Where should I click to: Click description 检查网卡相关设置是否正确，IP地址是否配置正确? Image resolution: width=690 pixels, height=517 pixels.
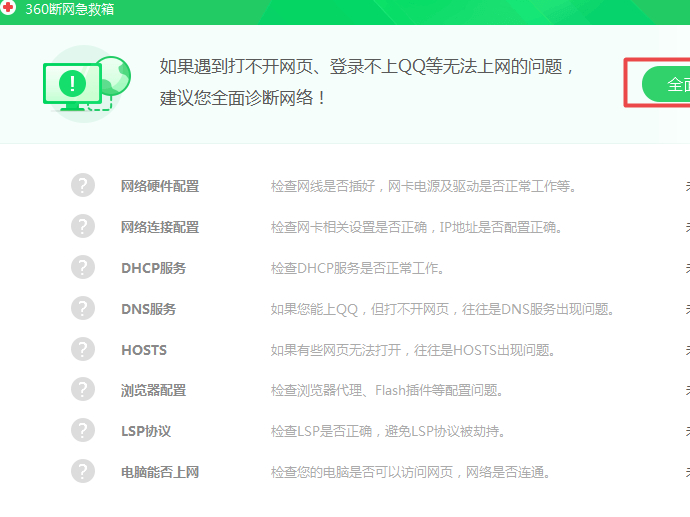pos(416,227)
